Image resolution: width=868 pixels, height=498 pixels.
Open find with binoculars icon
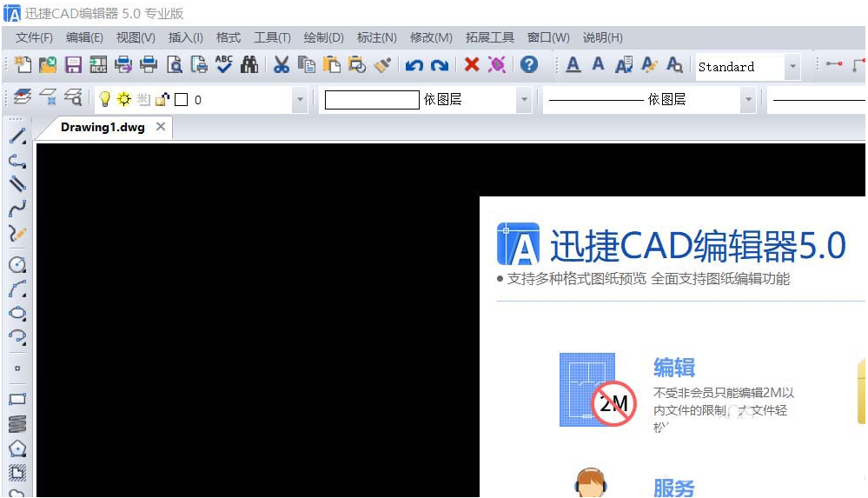coord(249,65)
